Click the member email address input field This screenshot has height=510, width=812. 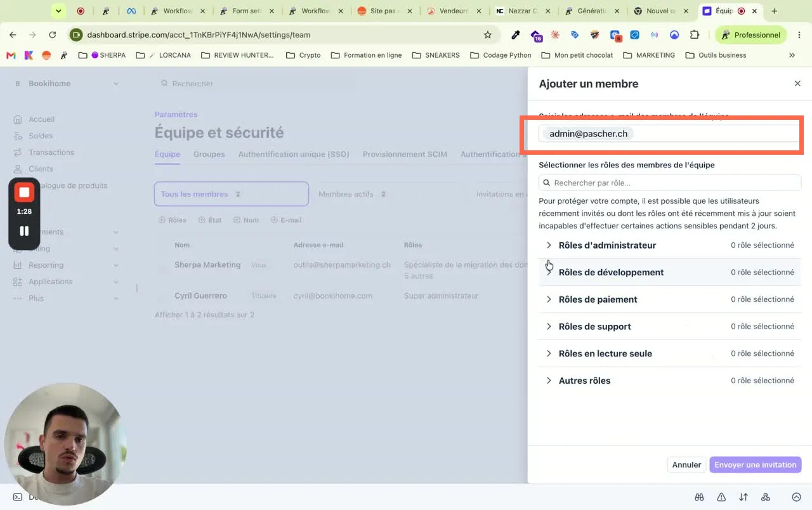[x=669, y=134]
